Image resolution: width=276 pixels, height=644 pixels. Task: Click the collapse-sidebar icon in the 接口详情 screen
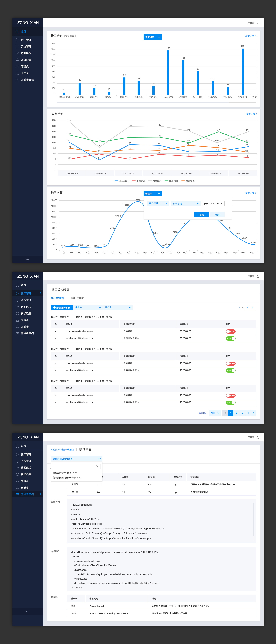(28, 611)
